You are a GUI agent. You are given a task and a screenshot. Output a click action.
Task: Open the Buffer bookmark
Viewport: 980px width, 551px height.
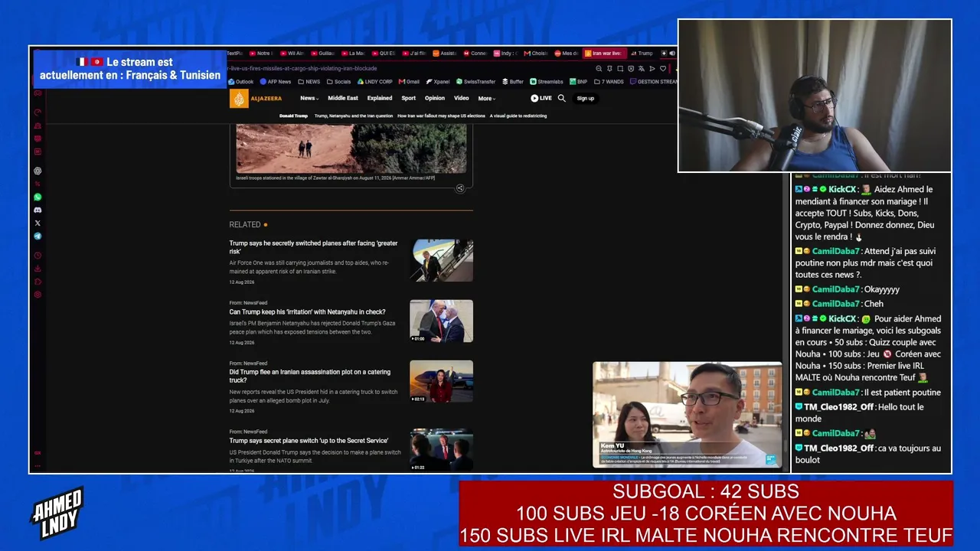[x=513, y=82]
